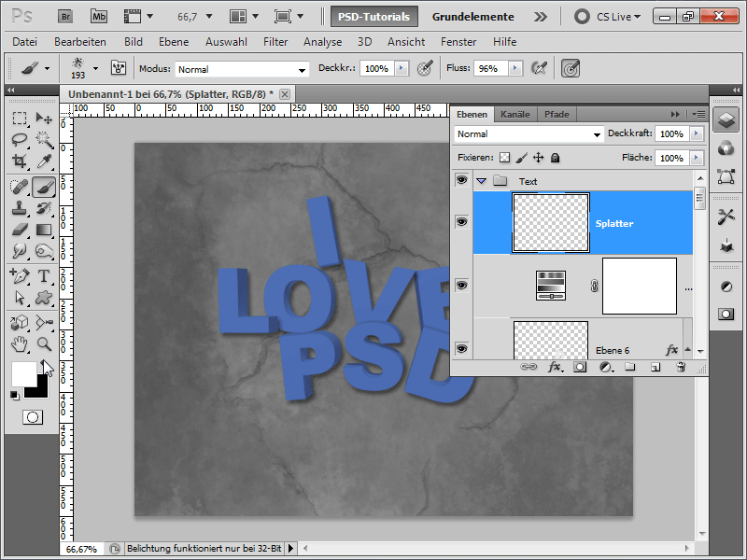Toggle lock image pixels
The image size is (747, 560).
tap(522, 158)
